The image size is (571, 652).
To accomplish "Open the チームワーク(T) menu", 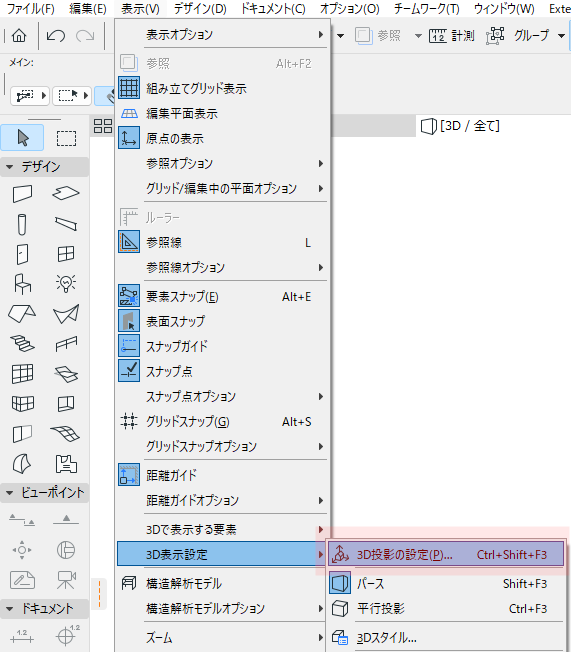I will pos(427,8).
